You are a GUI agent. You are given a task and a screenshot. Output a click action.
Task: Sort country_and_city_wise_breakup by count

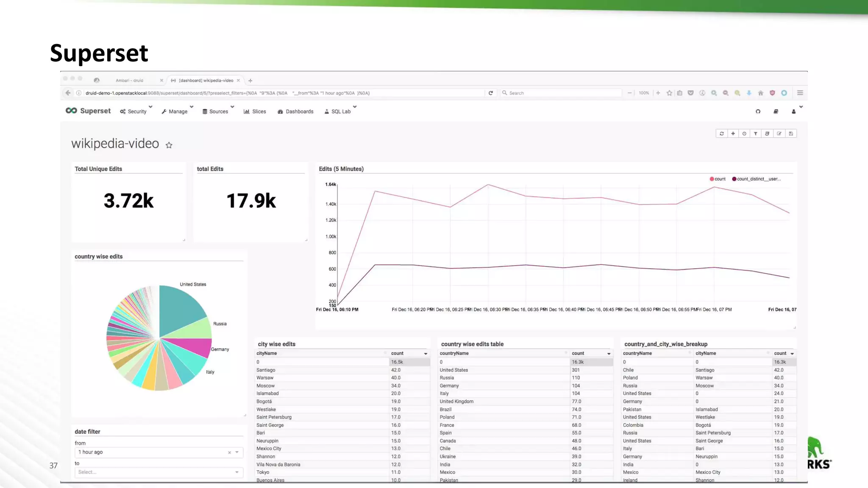[784, 353]
